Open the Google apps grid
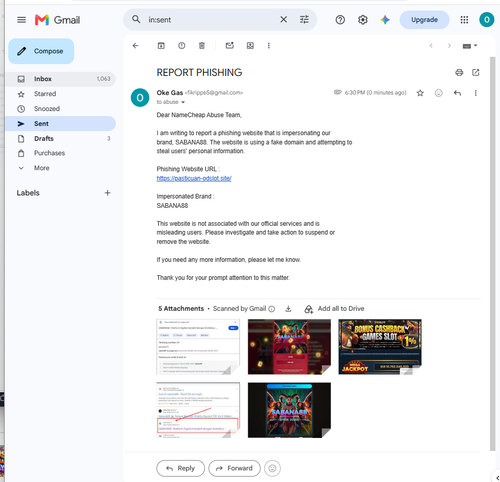The width and height of the screenshot is (500, 482). coord(464,20)
